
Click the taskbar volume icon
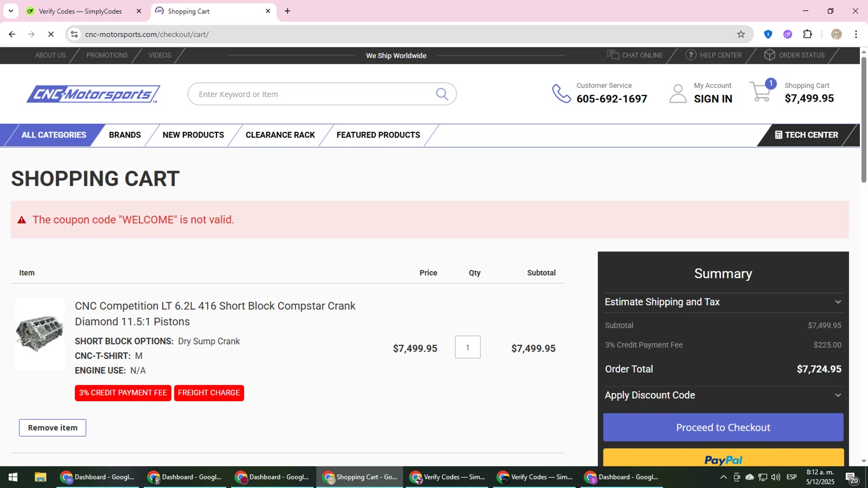pos(775,477)
